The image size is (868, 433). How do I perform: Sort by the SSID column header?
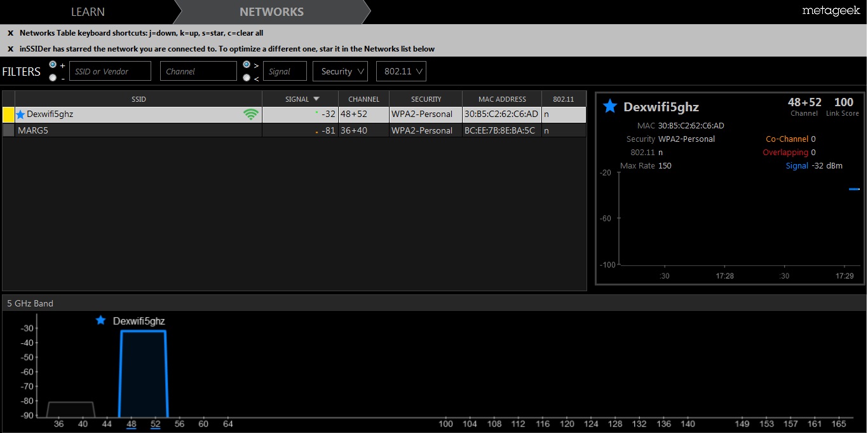click(139, 99)
